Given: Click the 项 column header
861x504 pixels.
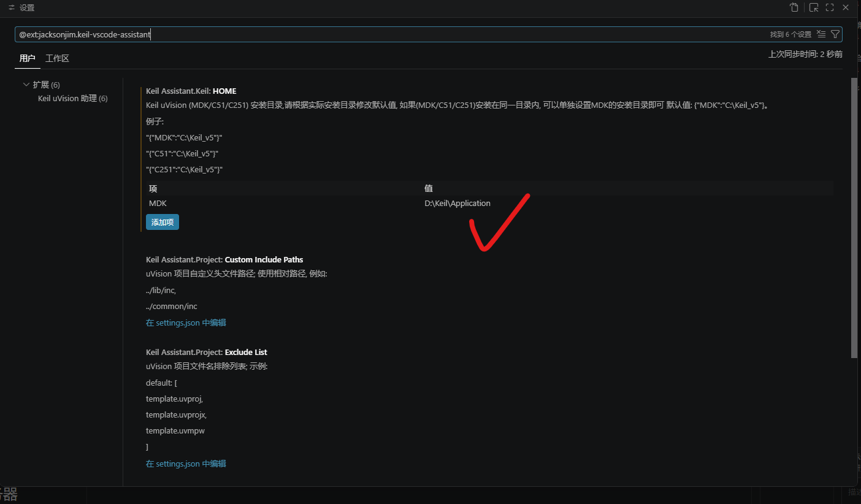Looking at the screenshot, I should 153,188.
